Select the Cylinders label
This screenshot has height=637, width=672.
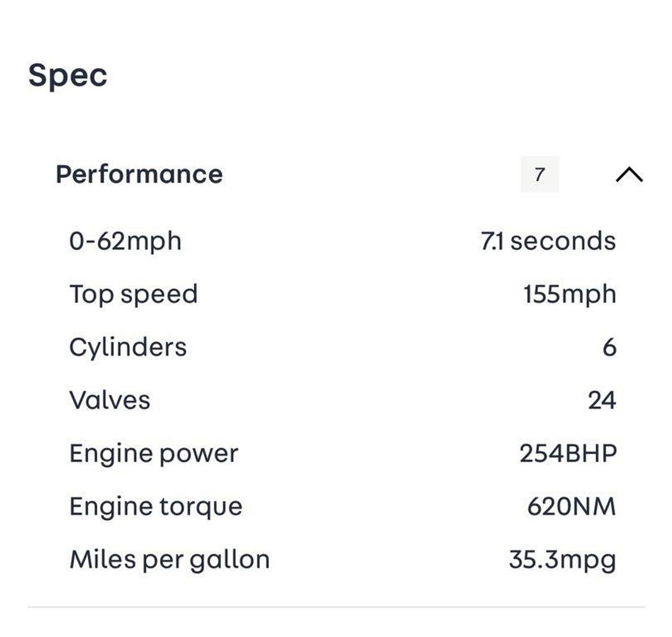pyautogui.click(x=128, y=347)
